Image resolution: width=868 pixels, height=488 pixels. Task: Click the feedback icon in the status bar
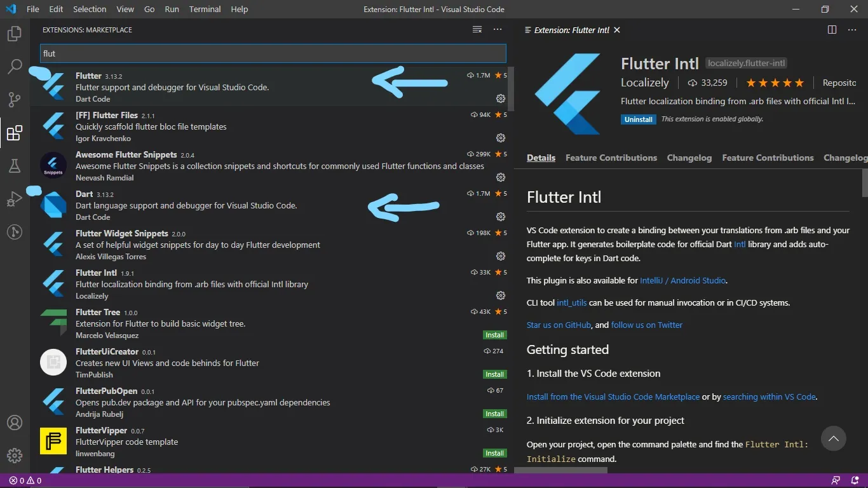point(836,480)
